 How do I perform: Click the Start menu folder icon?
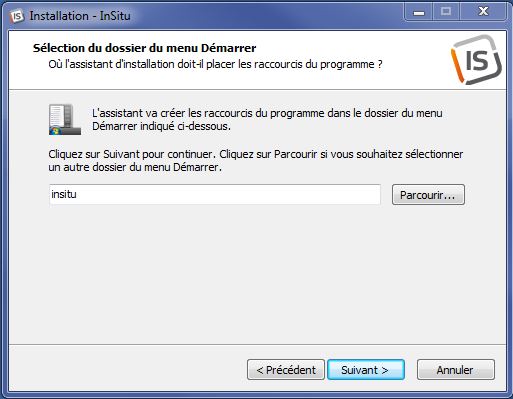click(x=65, y=119)
